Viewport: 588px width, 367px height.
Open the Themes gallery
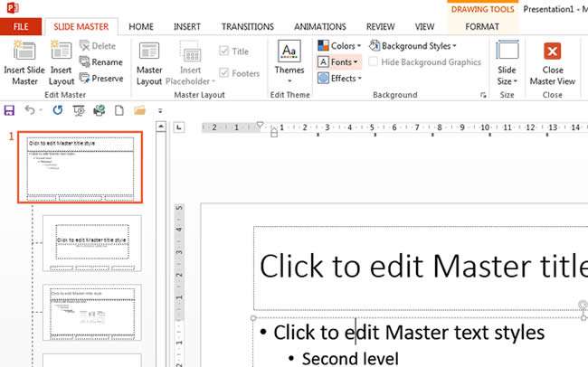[x=289, y=58]
